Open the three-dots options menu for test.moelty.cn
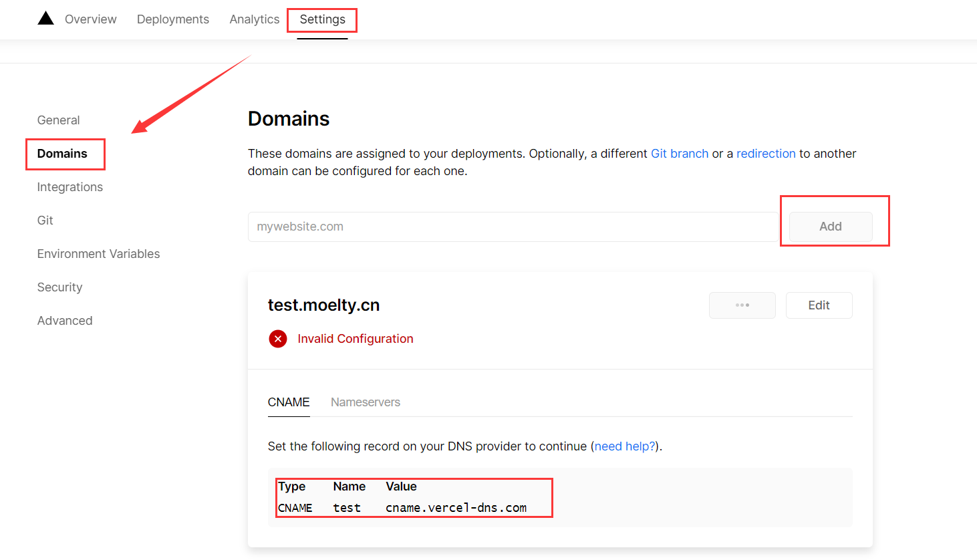 pos(742,305)
